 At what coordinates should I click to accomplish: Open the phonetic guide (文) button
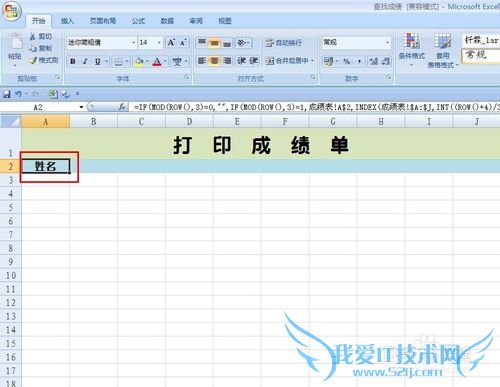tap(177, 62)
